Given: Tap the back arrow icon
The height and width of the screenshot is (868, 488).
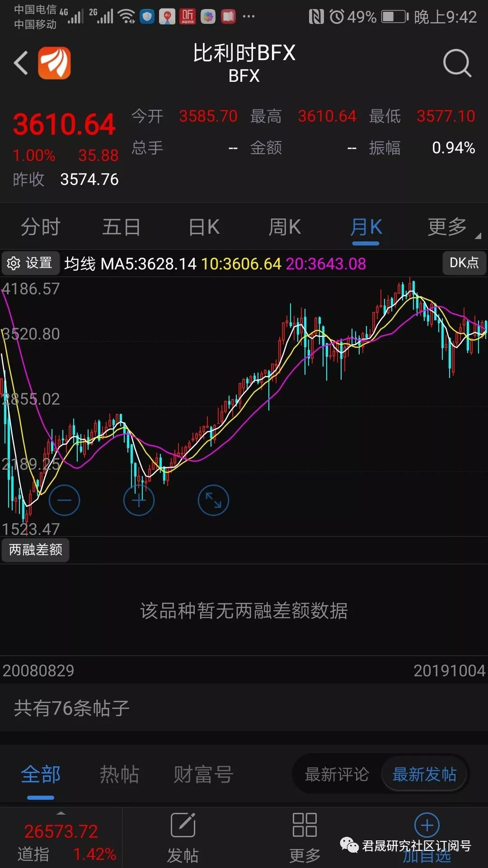Looking at the screenshot, I should click(21, 63).
